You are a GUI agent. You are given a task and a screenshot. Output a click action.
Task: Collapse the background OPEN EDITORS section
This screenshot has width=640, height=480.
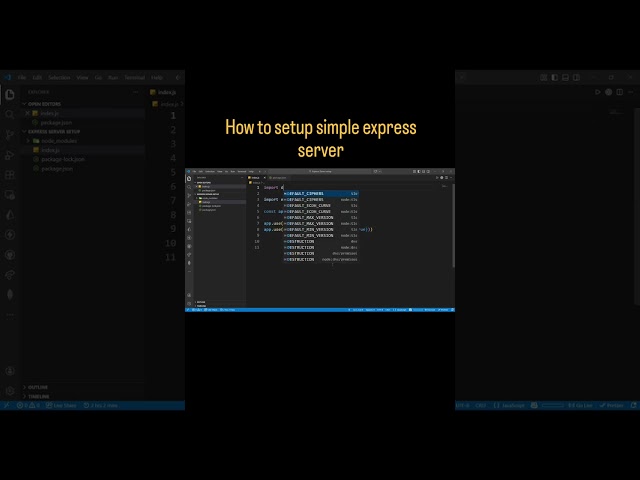[44, 104]
